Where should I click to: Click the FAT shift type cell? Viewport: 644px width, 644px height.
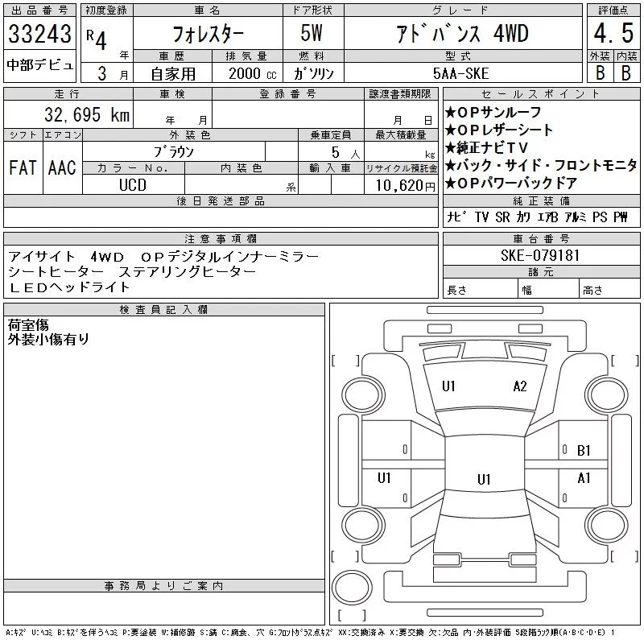coord(23,167)
